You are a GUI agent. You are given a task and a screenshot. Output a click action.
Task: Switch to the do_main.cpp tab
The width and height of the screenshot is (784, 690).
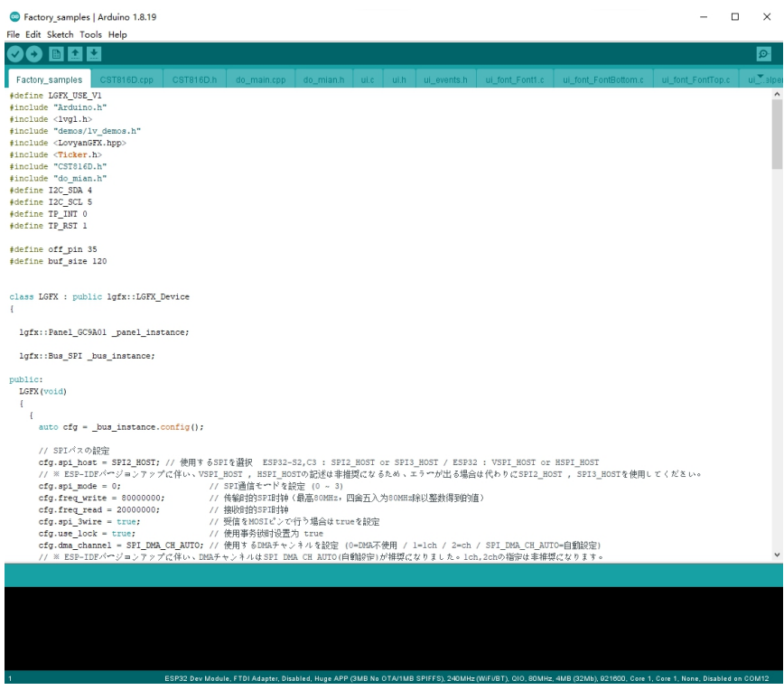(x=260, y=79)
